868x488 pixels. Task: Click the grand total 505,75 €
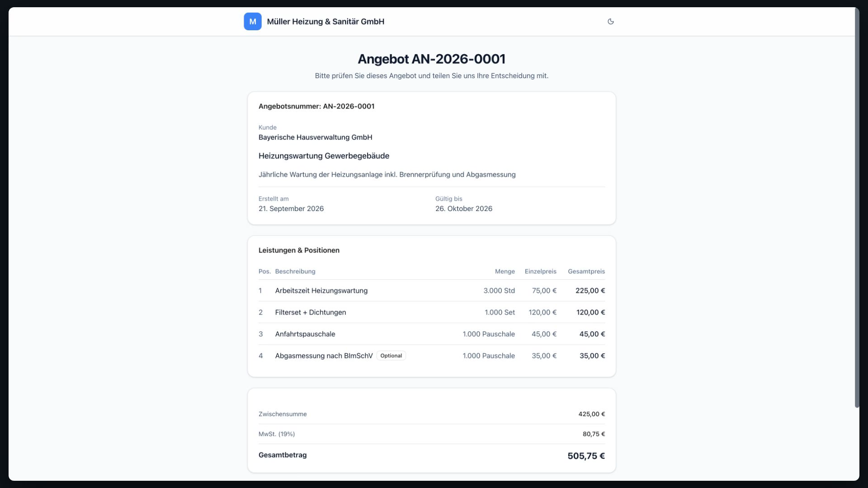(x=586, y=456)
